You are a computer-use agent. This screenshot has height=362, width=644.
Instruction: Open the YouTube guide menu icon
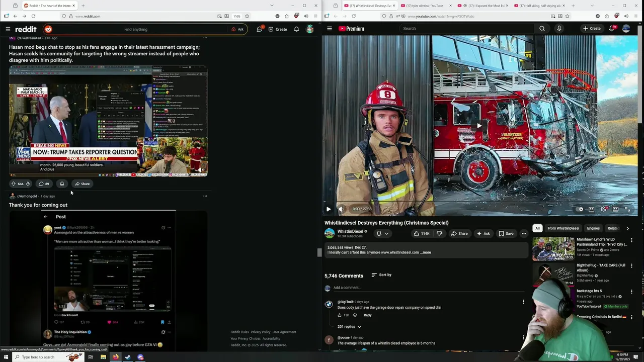point(330,29)
